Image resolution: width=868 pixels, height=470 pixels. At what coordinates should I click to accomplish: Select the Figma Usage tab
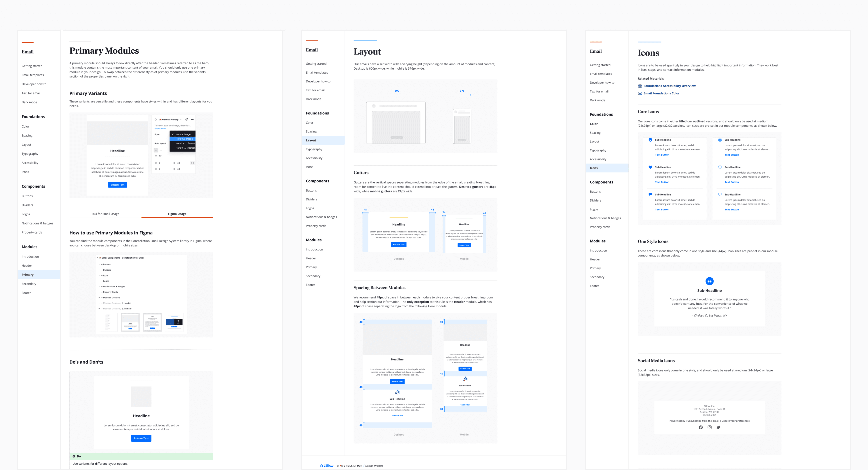(x=177, y=214)
